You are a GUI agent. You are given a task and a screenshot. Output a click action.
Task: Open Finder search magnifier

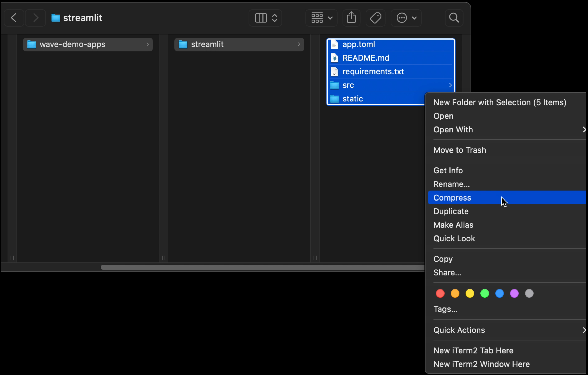point(454,18)
